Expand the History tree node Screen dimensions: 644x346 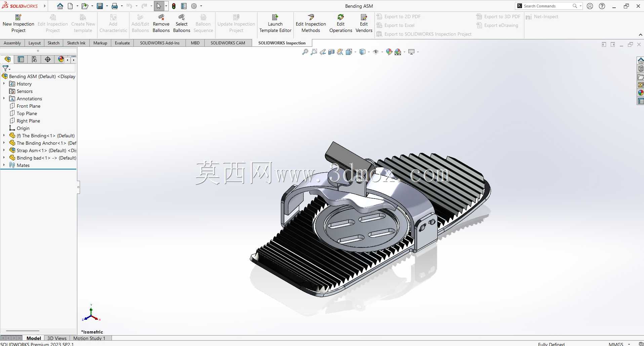pyautogui.click(x=4, y=84)
